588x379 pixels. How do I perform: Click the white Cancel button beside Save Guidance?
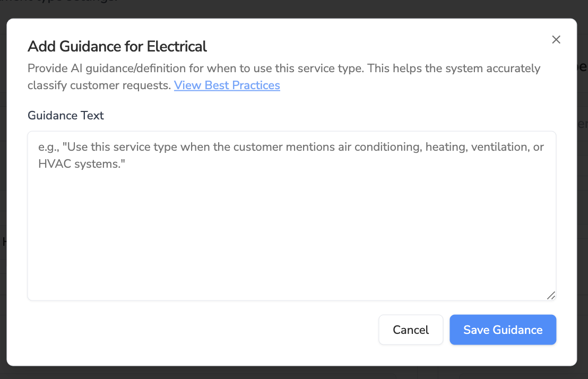(411, 330)
